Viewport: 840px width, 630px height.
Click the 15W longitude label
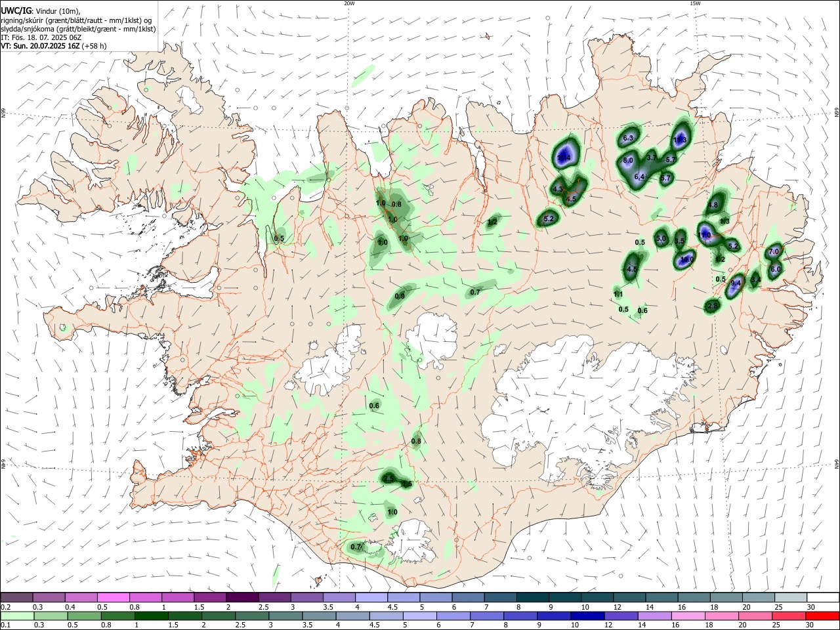pos(694,3)
